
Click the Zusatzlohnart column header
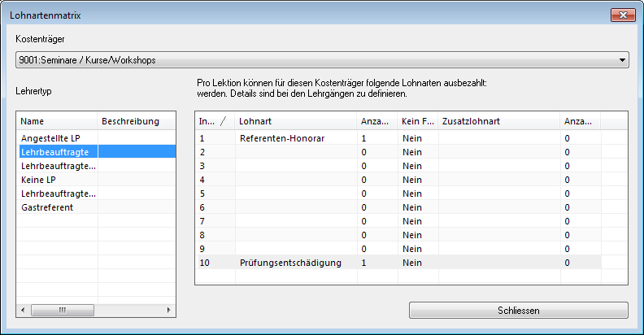(499, 120)
